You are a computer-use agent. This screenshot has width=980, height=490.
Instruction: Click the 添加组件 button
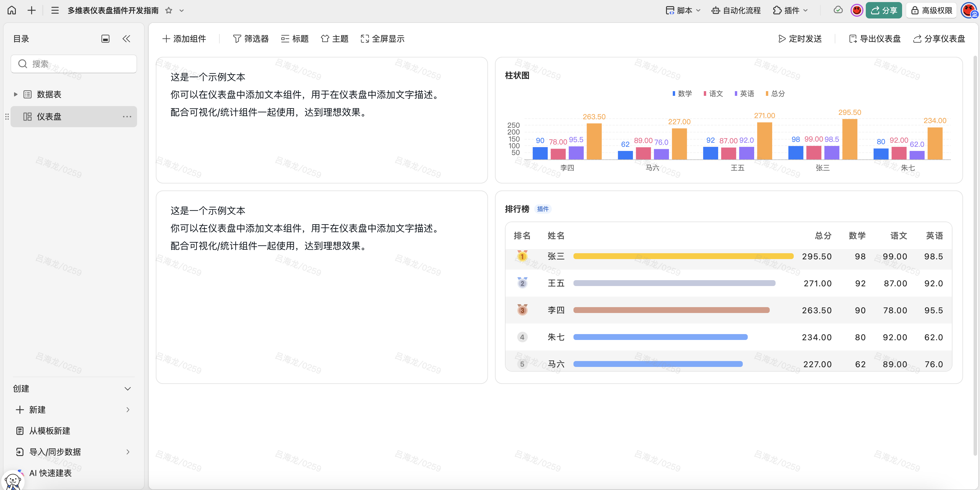pyautogui.click(x=184, y=38)
